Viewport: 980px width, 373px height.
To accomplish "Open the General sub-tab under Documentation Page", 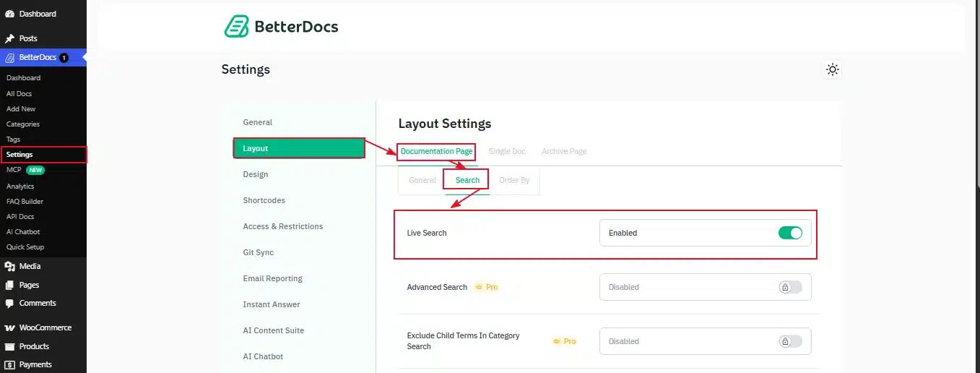I will [422, 180].
